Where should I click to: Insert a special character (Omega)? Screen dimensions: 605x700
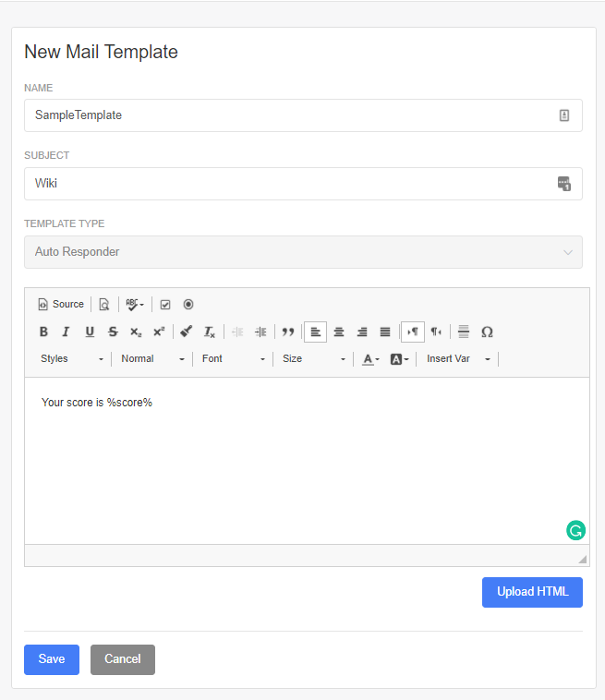[x=487, y=332]
